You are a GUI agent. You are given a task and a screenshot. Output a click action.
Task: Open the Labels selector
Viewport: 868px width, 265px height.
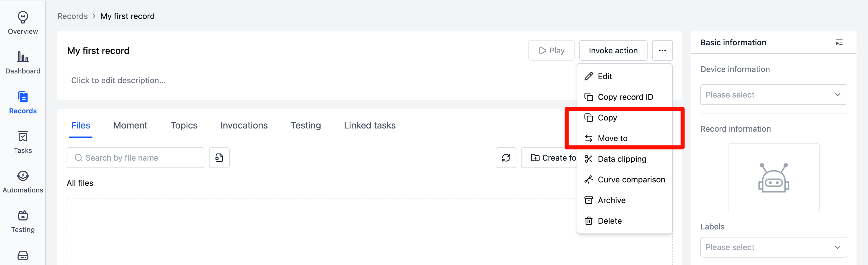tap(773, 247)
